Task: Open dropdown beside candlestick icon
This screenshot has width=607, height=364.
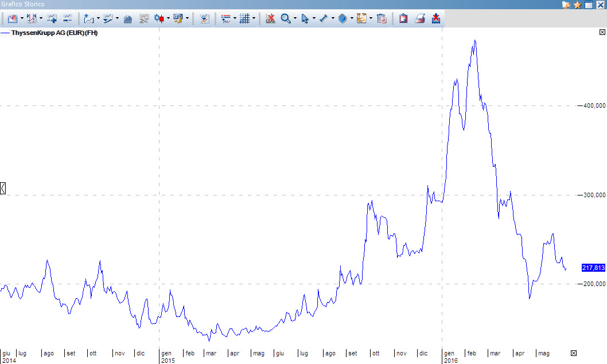Action: (x=168, y=18)
